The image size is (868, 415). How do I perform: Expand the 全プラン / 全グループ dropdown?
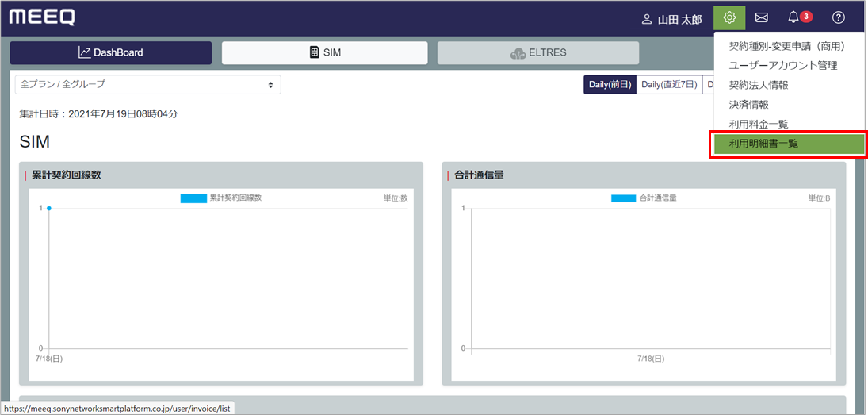(x=147, y=85)
